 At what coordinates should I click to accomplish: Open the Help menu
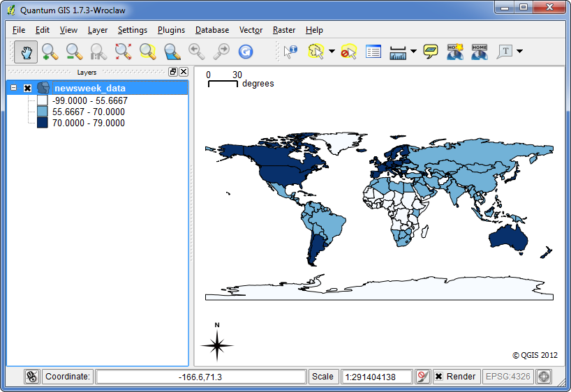coord(314,30)
